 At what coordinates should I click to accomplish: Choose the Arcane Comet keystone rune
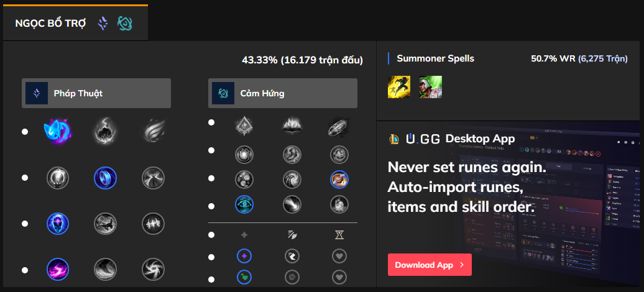tap(105, 130)
